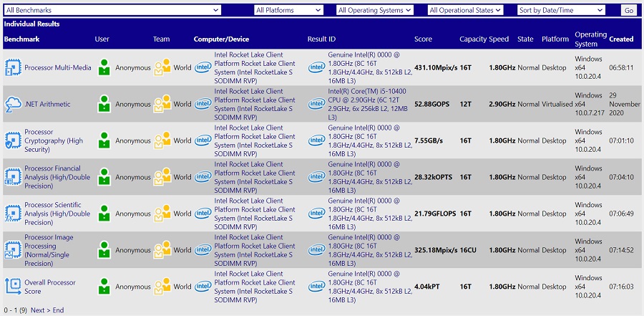Open Processor Financial Analysis benchmark link

pyautogui.click(x=57, y=177)
